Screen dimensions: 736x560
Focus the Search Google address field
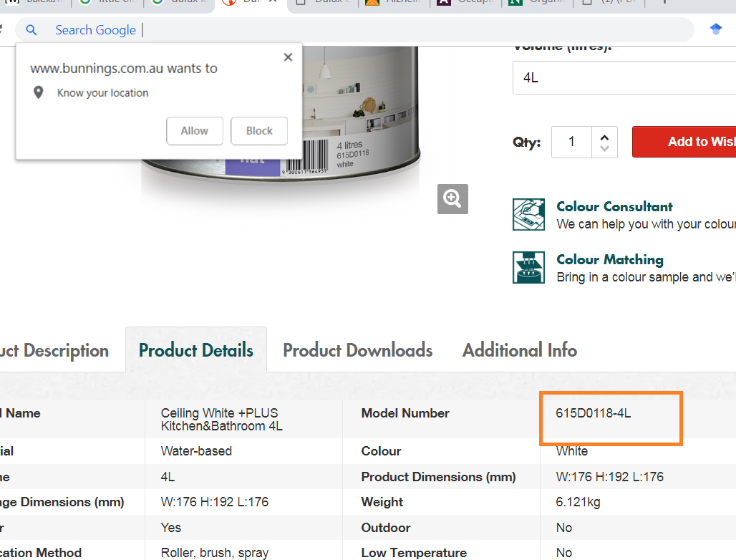coord(354,30)
